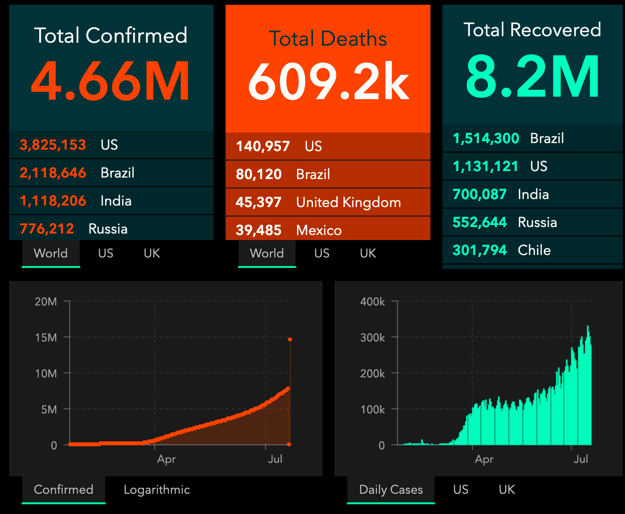
Task: Show UK daily cases chart tab
Action: coord(507,490)
